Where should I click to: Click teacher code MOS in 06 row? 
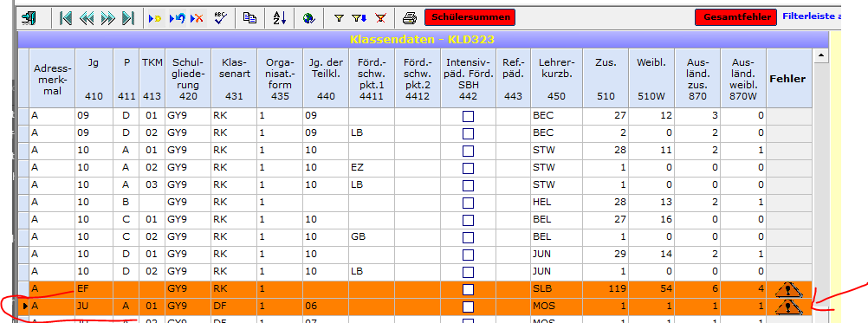[x=556, y=306]
